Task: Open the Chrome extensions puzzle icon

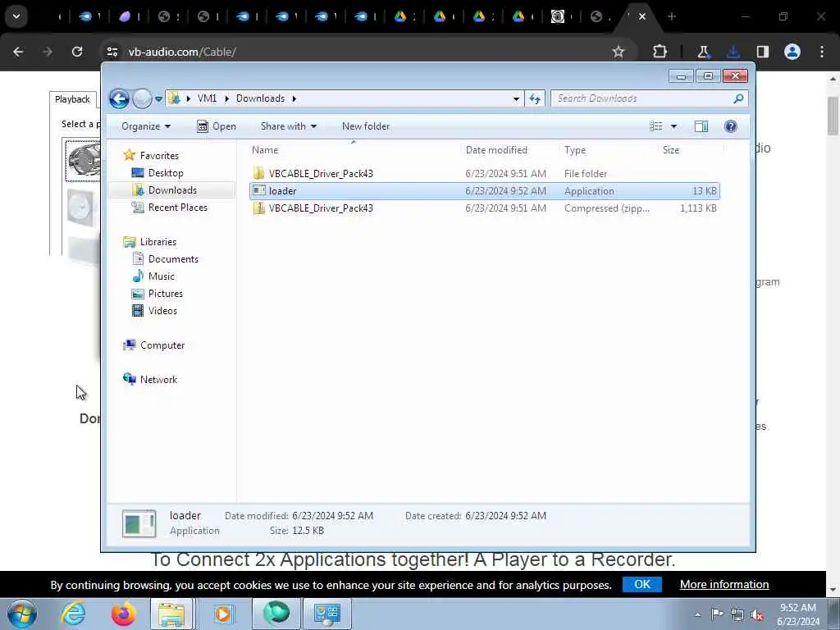Action: point(660,52)
